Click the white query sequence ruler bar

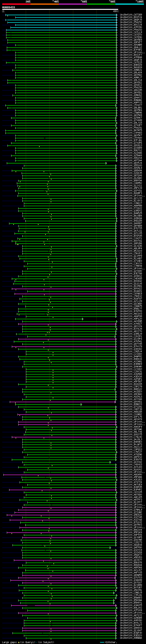[x=60, y=9]
